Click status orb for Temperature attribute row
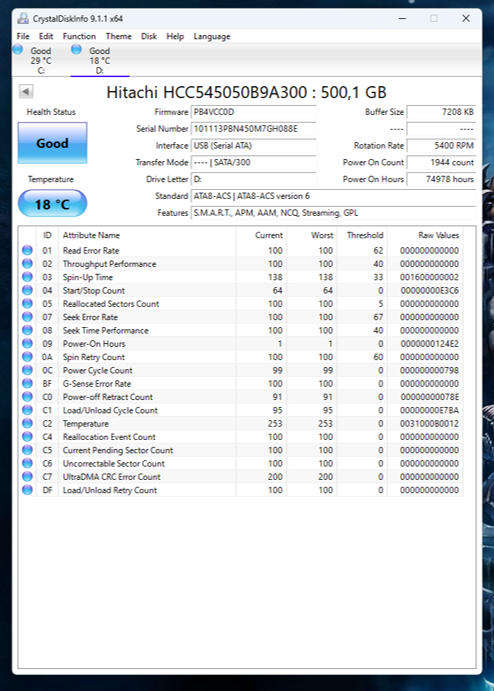The height and width of the screenshot is (691, 494). [27, 423]
